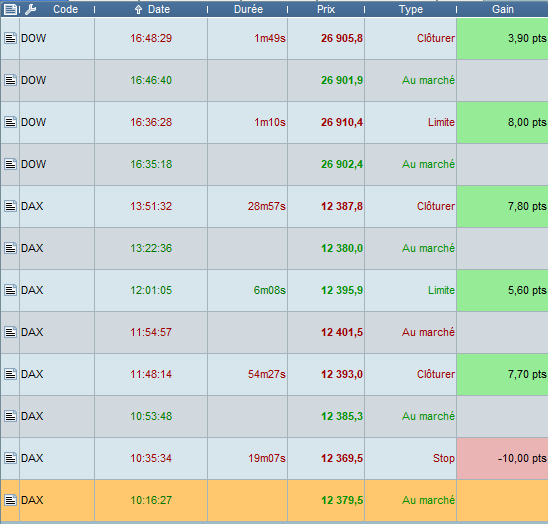This screenshot has width=548, height=524.
Task: Open details icon for DAX 13:51:32 row
Action: pos(10,206)
